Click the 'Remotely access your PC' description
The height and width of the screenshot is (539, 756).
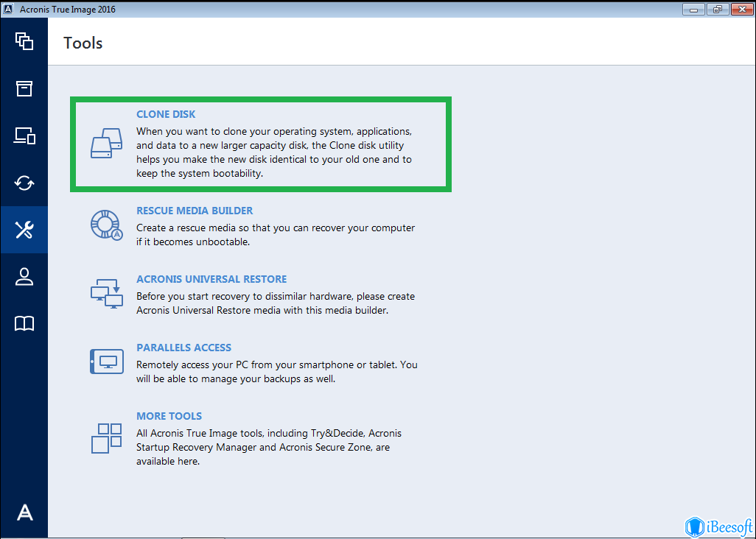[x=277, y=371]
